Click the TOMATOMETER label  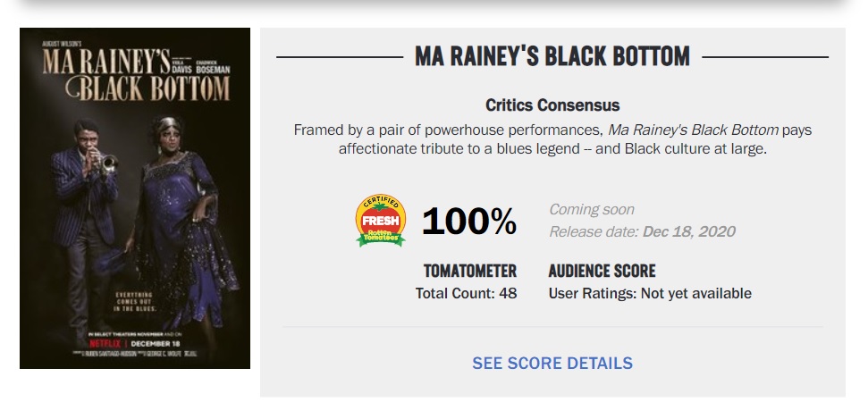tap(470, 271)
